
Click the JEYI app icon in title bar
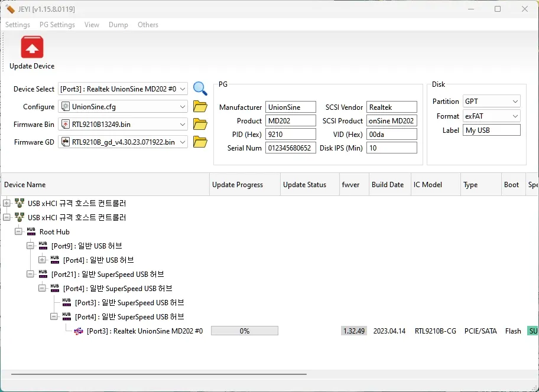click(10, 9)
